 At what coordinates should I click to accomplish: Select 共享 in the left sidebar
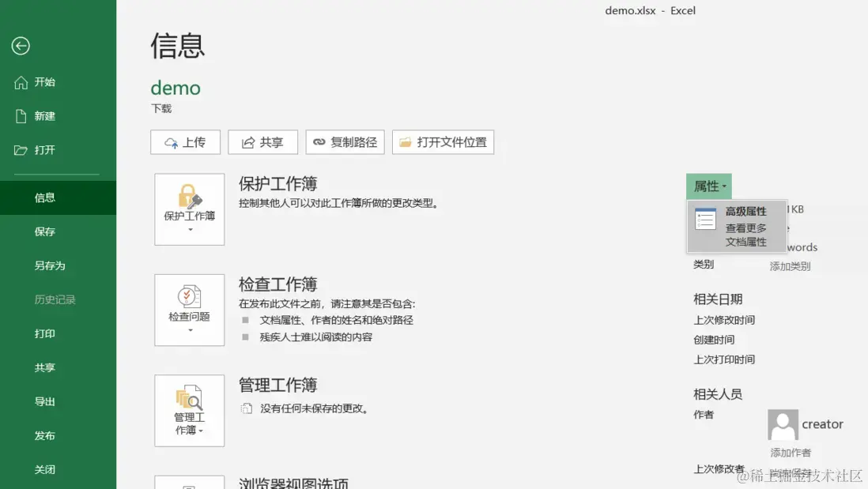pyautogui.click(x=58, y=368)
